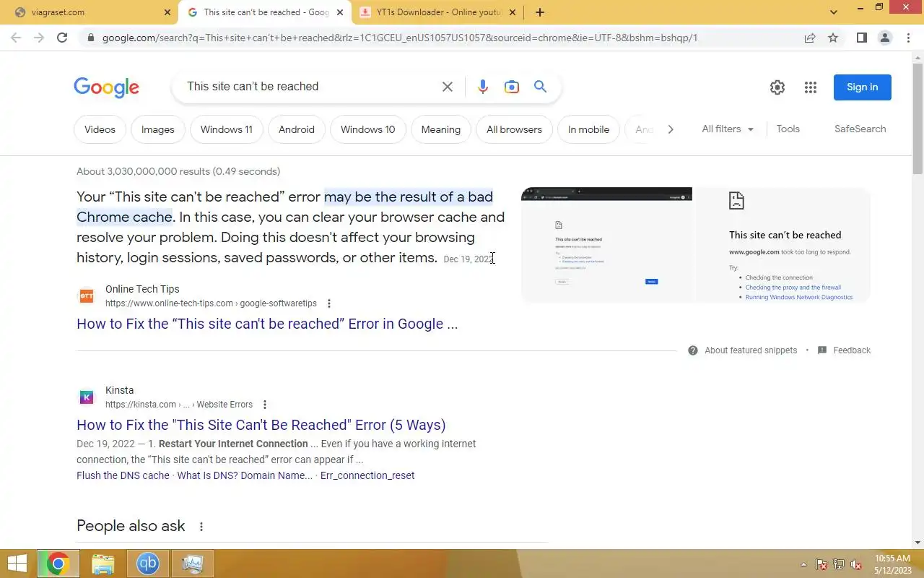Open the tab search dropdown arrow
This screenshot has width=924, height=578.
click(x=834, y=12)
